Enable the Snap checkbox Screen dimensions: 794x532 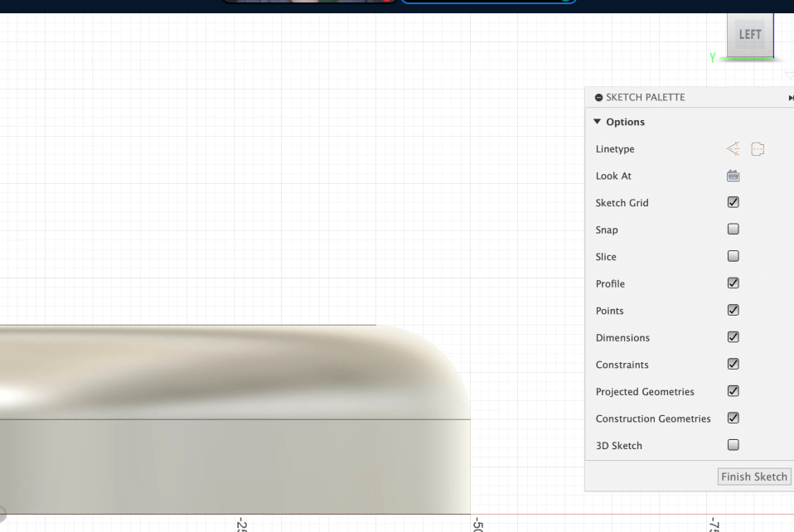[733, 230]
